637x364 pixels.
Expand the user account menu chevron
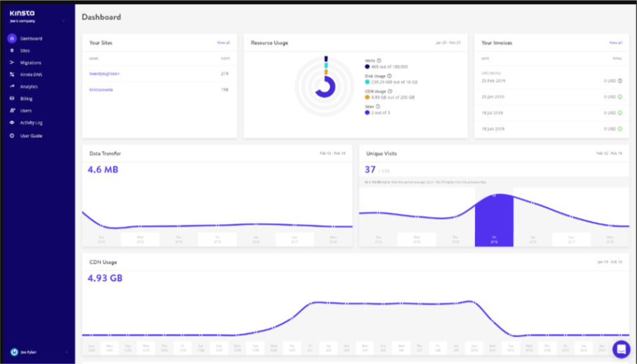(x=66, y=352)
